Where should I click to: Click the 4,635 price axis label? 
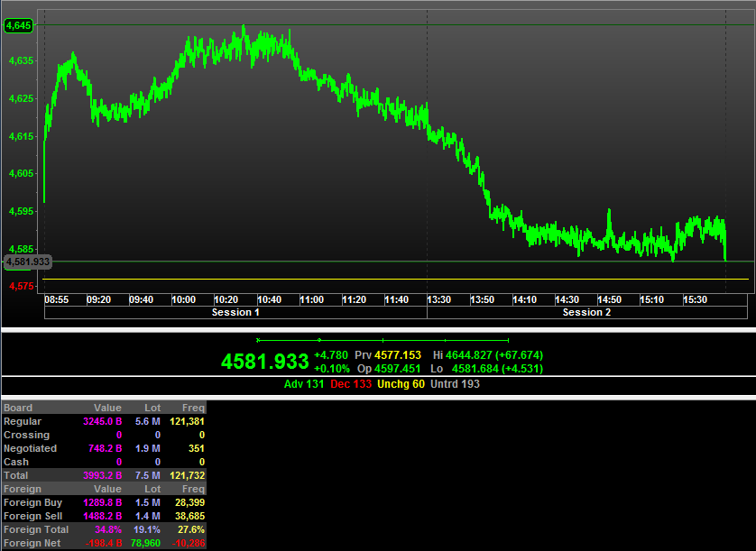tap(22, 60)
